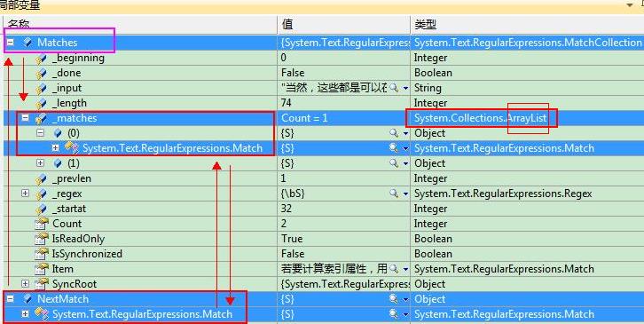Image resolution: width=644 pixels, height=324 pixels.
Task: Open visualizer dropdown for _regex row
Action: tap(405, 194)
